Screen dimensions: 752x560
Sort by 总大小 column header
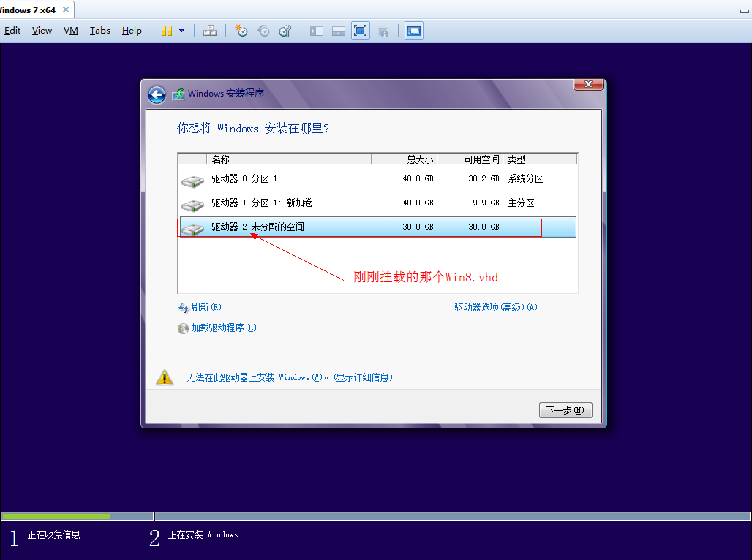[405, 159]
